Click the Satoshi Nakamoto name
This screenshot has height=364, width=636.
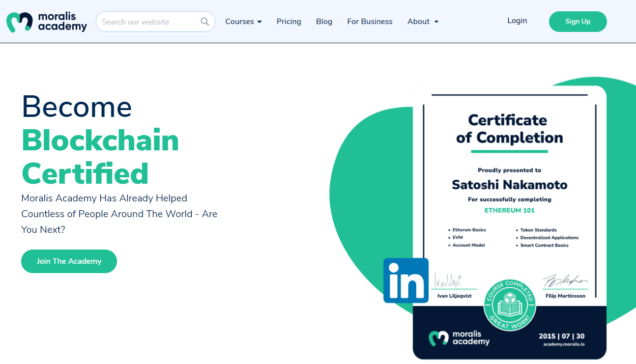tap(510, 185)
